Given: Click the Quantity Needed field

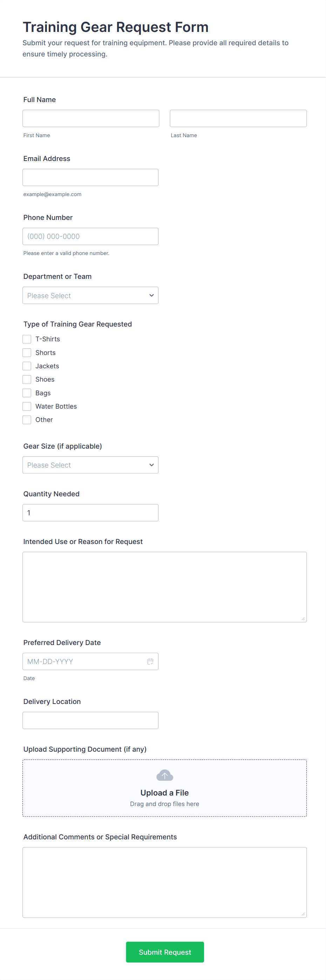Looking at the screenshot, I should (x=90, y=512).
